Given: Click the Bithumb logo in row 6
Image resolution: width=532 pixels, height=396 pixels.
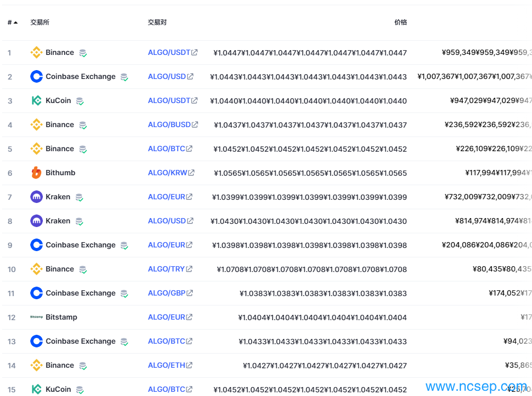Looking at the screenshot, I should 36,173.
